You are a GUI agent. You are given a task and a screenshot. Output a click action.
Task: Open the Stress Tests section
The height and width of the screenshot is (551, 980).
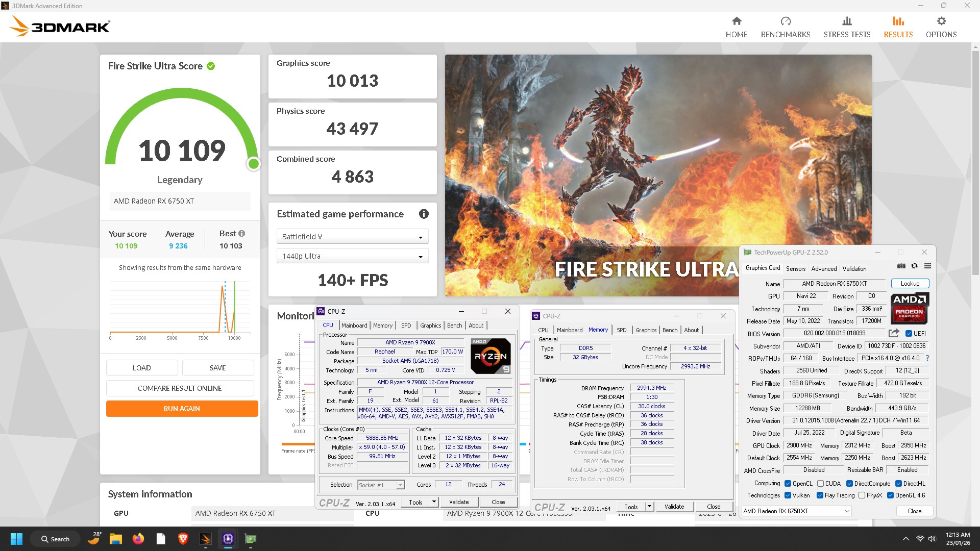[846, 27]
